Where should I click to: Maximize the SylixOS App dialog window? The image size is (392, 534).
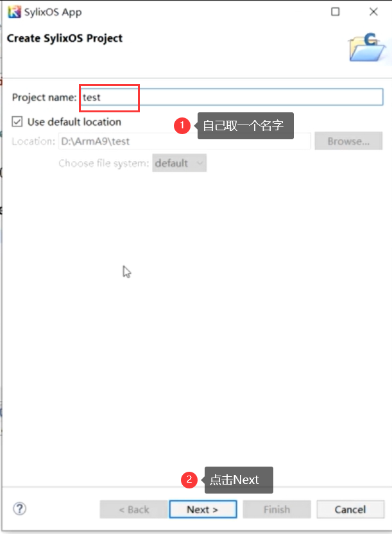[335, 12]
